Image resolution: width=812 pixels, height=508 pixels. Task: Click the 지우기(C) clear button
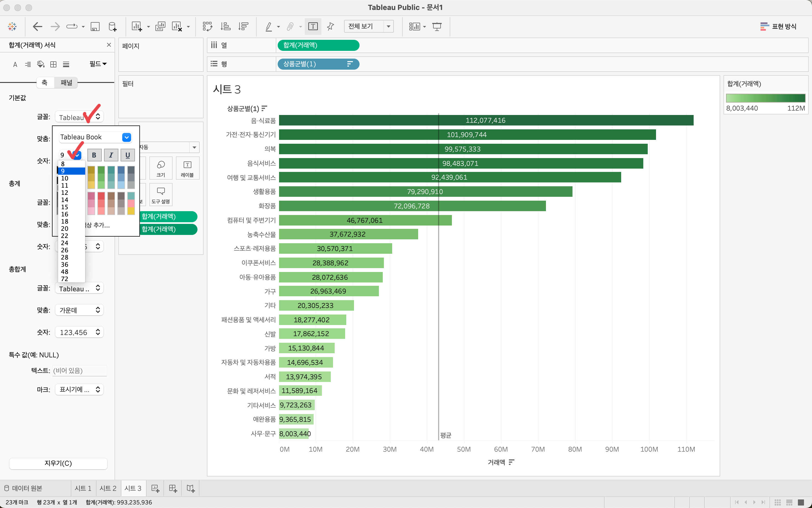(58, 463)
